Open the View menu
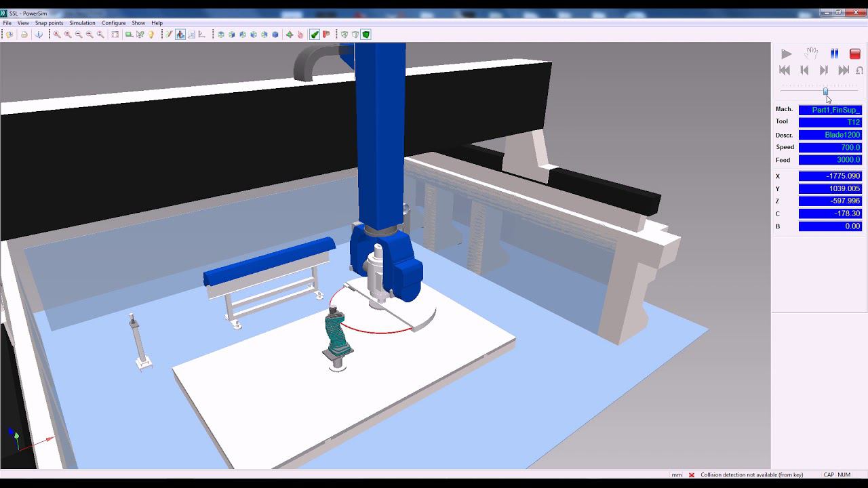Screen dimensions: 868x488 click(23, 23)
